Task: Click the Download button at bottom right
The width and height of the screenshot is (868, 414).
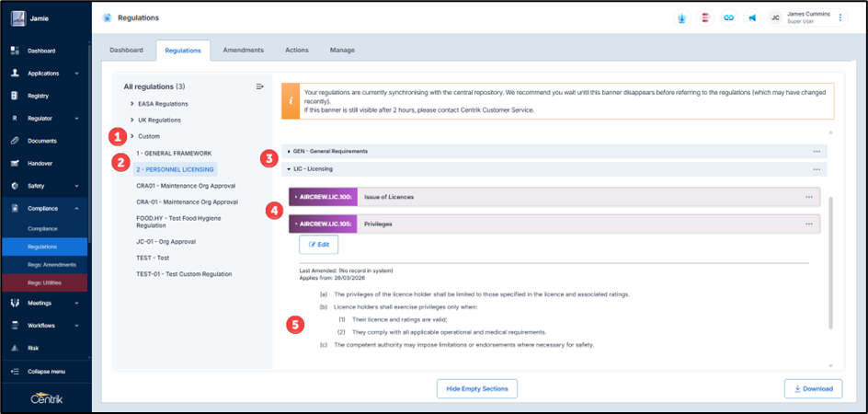Action: click(813, 388)
